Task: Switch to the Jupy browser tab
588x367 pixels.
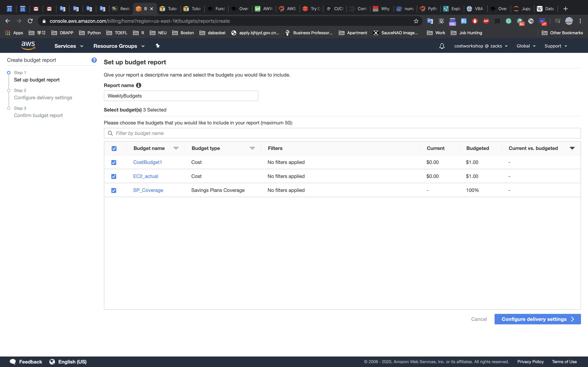Action: pos(522,9)
